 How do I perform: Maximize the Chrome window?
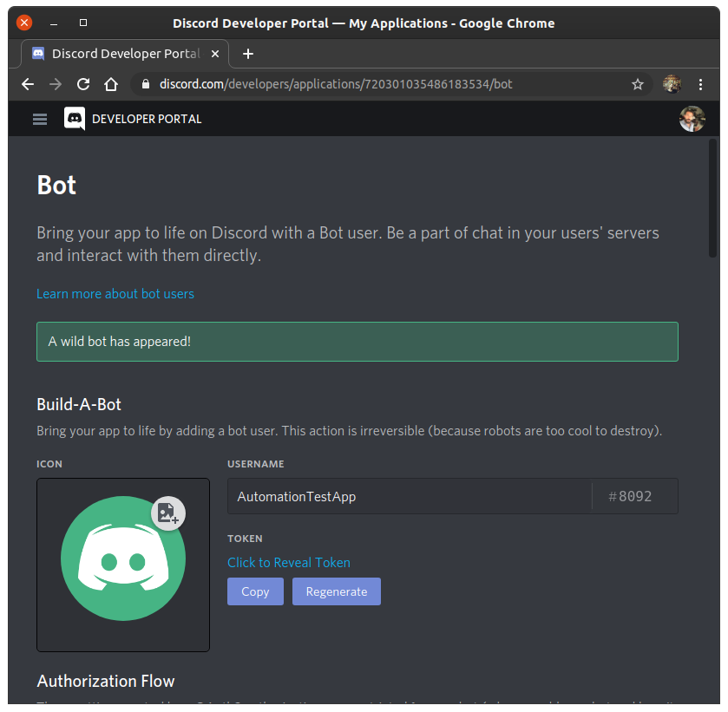click(83, 23)
